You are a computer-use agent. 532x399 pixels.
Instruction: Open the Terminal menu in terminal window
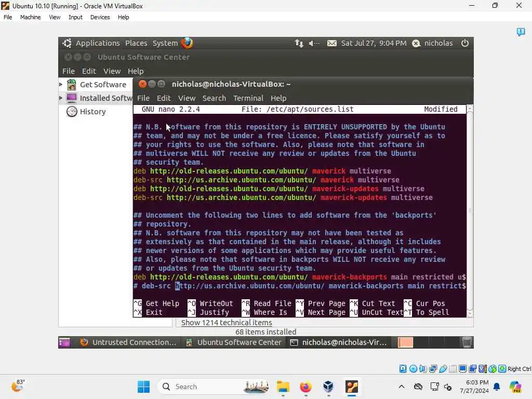tap(248, 98)
